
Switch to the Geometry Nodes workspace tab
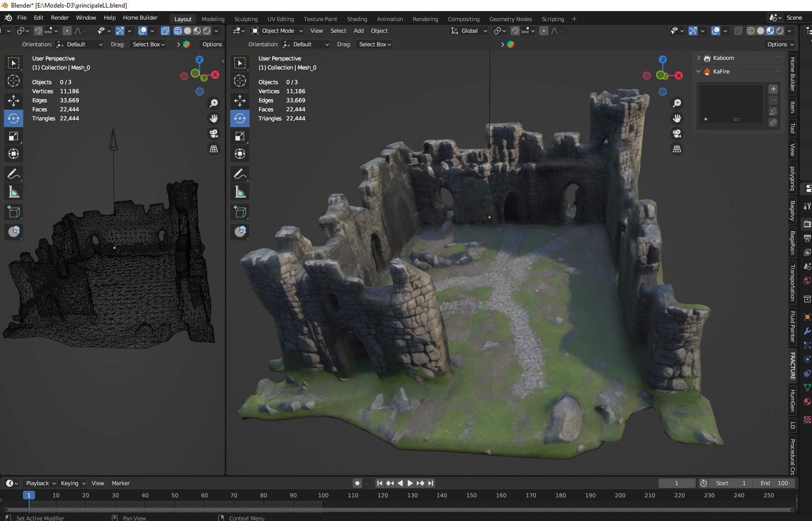[511, 19]
